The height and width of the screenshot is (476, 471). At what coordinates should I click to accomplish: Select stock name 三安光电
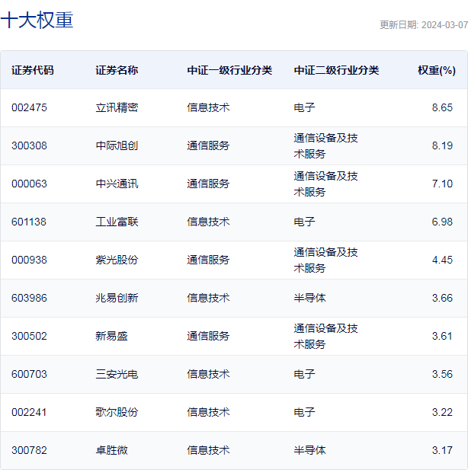pyautogui.click(x=117, y=374)
